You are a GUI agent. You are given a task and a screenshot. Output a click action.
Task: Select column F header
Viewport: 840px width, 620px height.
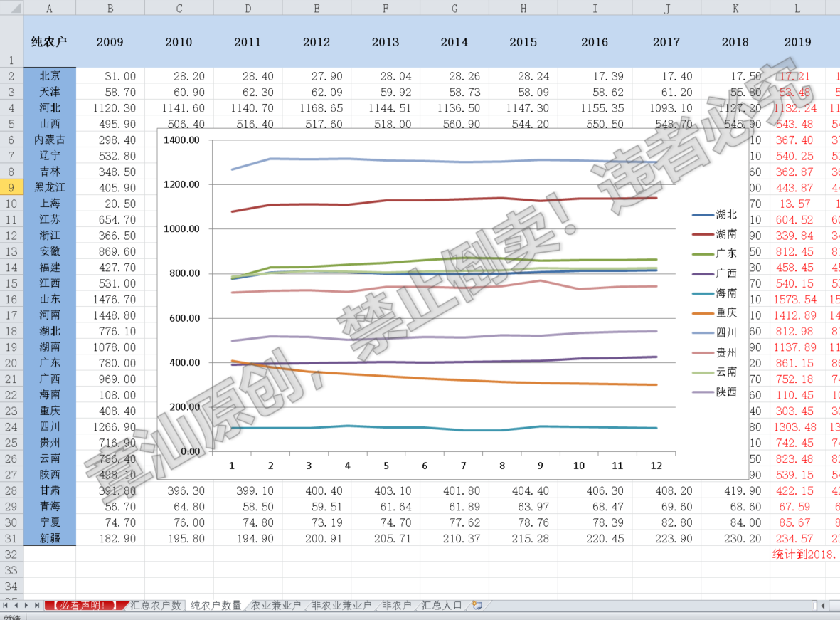pos(386,8)
